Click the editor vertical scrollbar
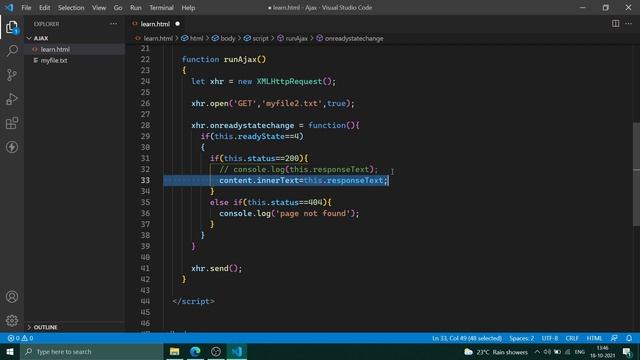This screenshot has height=360, width=640. coord(636,174)
